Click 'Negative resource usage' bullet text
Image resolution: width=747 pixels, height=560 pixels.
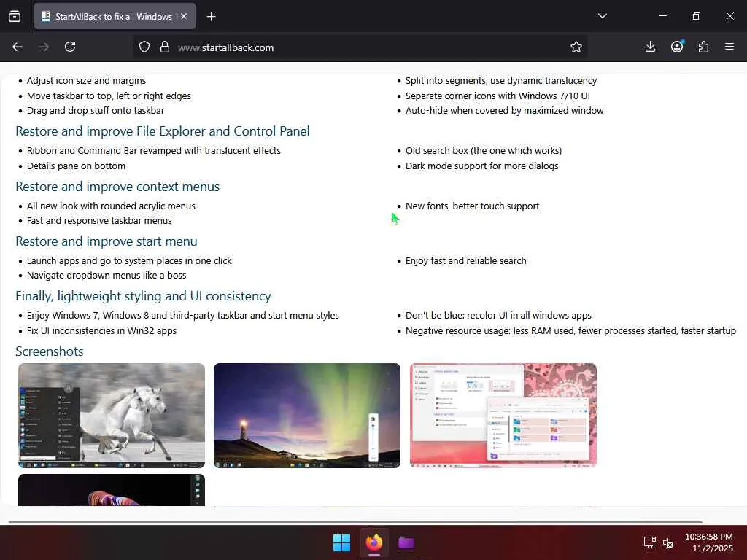coord(570,330)
